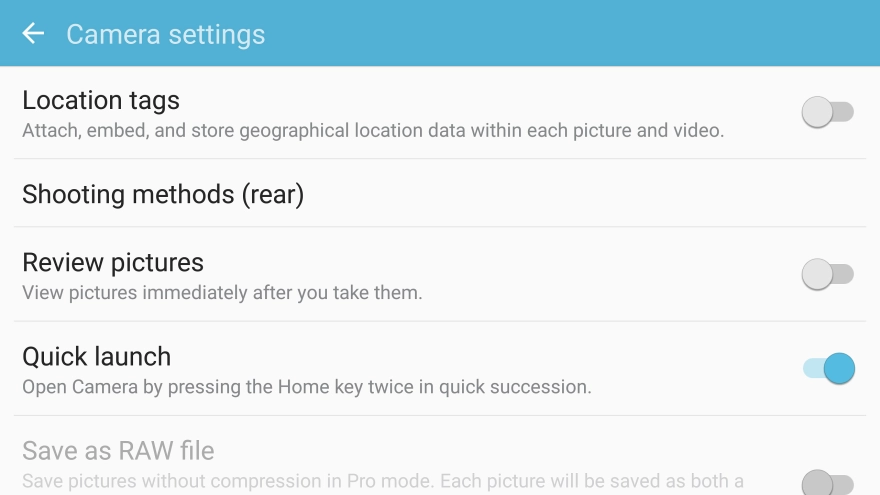The width and height of the screenshot is (880, 495).
Task: Disable the Quick launch switch
Action: click(829, 369)
